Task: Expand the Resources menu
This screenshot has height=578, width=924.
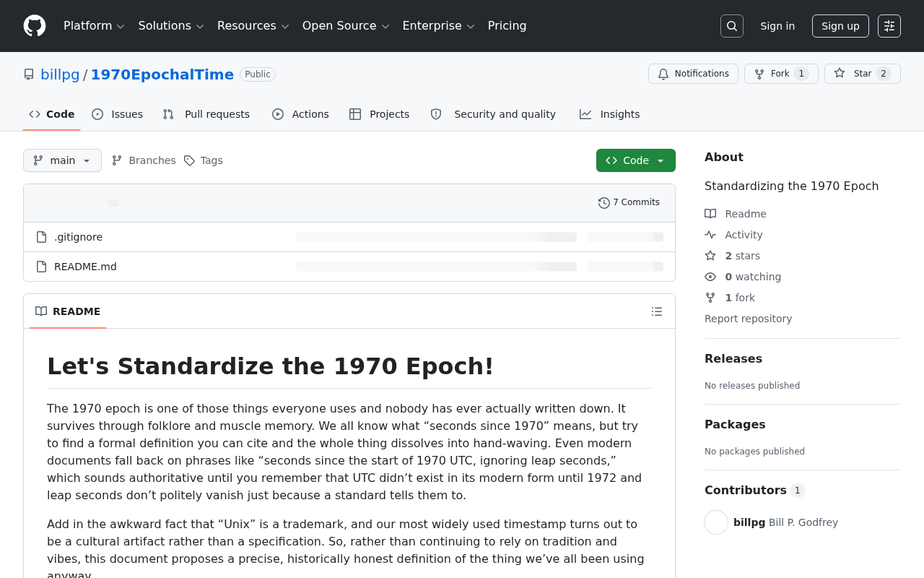Action: [253, 26]
